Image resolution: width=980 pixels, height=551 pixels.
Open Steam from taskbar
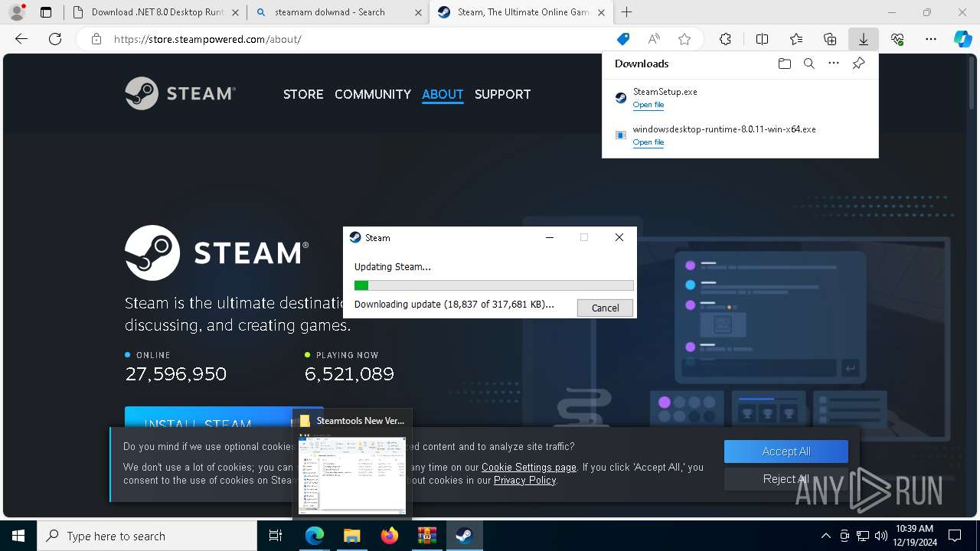tap(464, 536)
